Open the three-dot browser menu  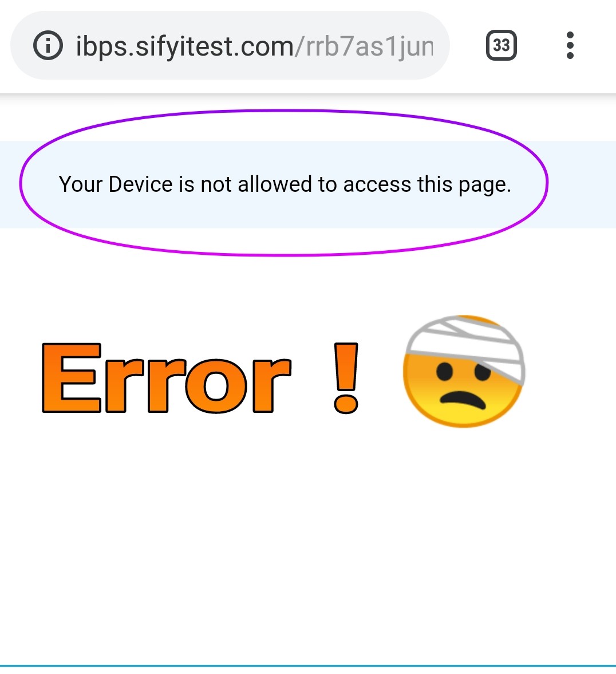pos(570,45)
